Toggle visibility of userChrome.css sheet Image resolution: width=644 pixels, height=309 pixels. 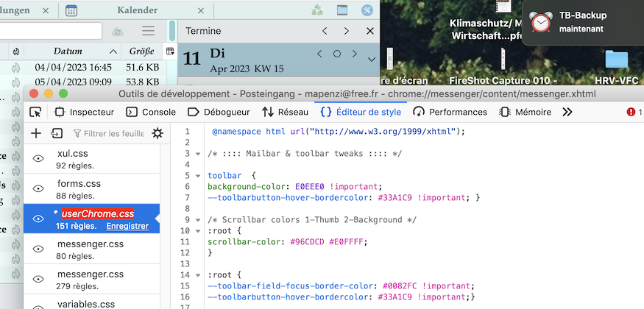(38, 219)
